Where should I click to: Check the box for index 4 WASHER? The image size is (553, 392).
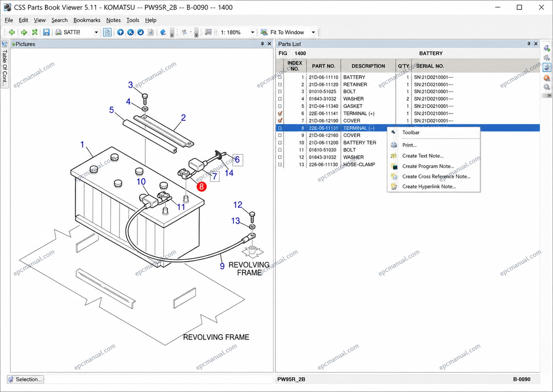[x=280, y=99]
